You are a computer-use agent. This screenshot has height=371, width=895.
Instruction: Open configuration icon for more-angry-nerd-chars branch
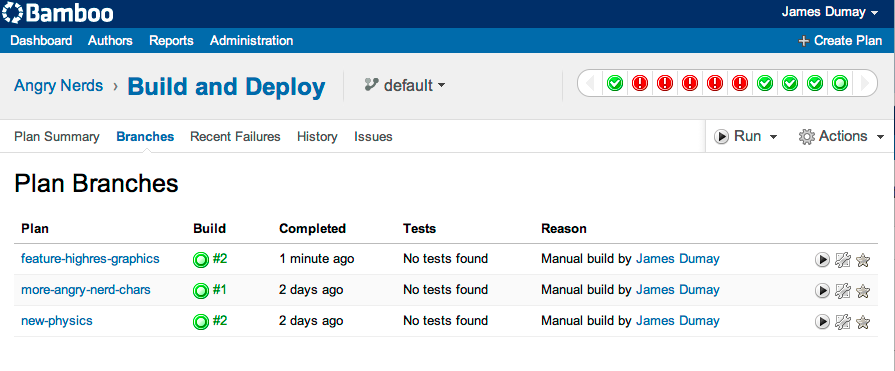pos(842,291)
